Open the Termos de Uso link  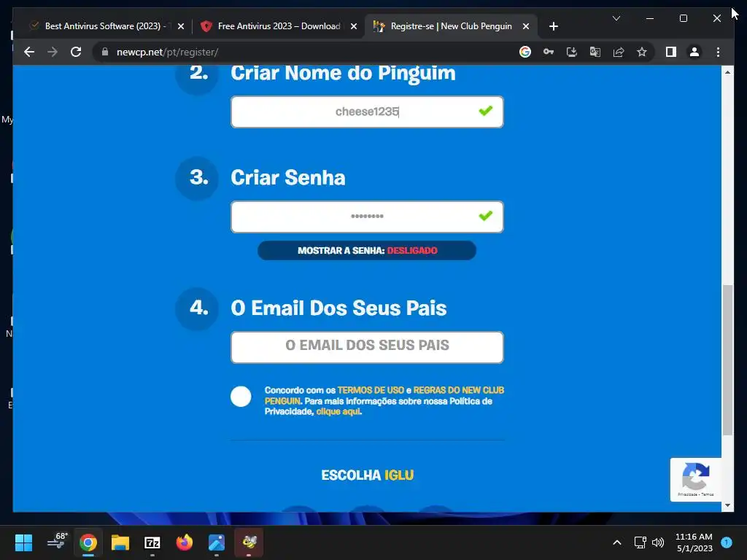pyautogui.click(x=370, y=390)
